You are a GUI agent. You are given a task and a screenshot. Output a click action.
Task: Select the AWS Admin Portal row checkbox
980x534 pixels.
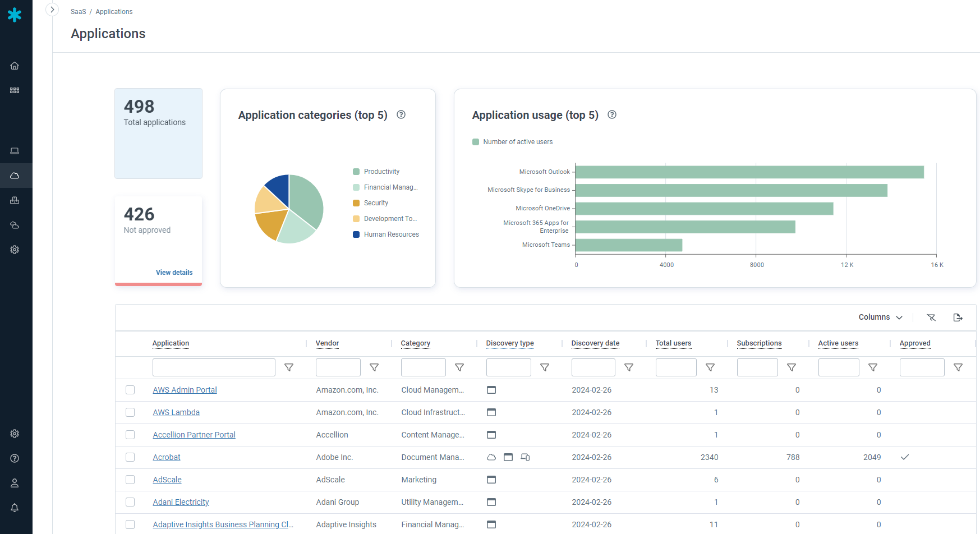[130, 390]
